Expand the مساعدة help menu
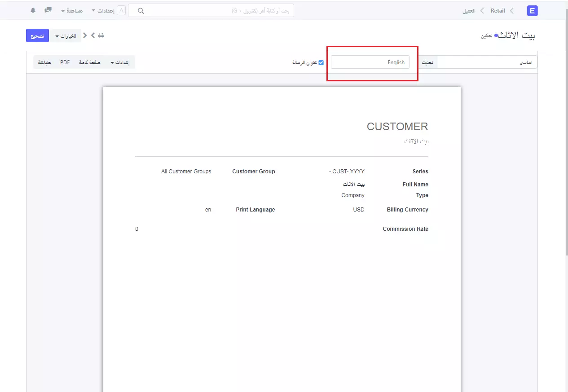The height and width of the screenshot is (392, 568). tap(72, 11)
